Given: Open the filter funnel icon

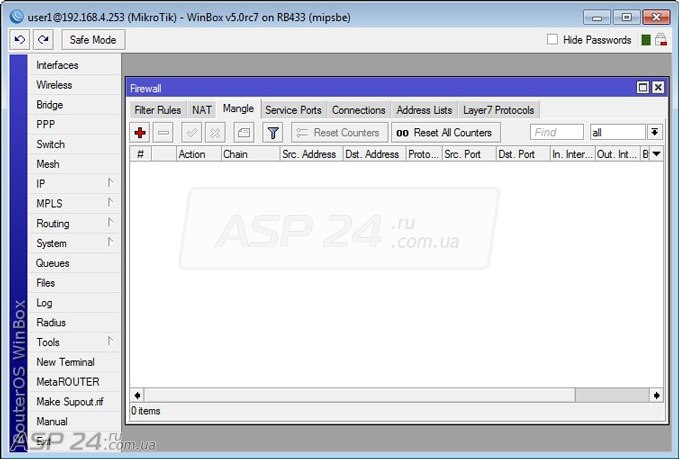Looking at the screenshot, I should coord(273,133).
